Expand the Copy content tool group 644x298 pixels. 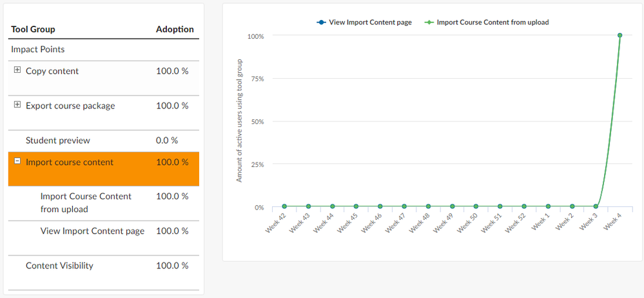click(x=17, y=70)
